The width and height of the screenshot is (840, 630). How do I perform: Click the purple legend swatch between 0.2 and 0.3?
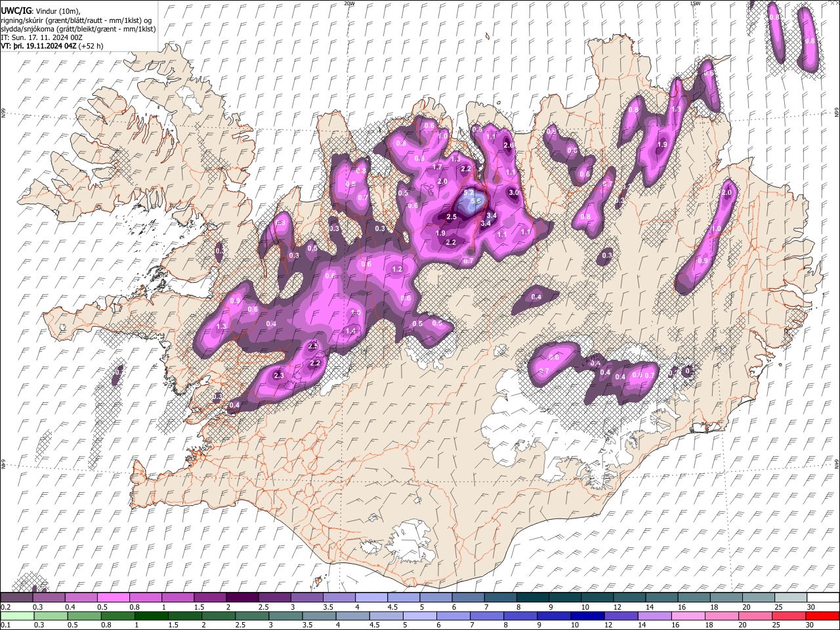pos(16,598)
